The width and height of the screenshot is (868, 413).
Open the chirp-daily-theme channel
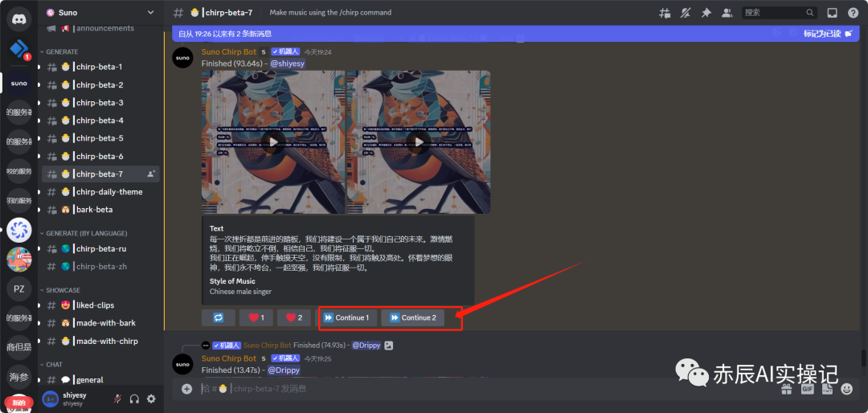pyautogui.click(x=100, y=191)
